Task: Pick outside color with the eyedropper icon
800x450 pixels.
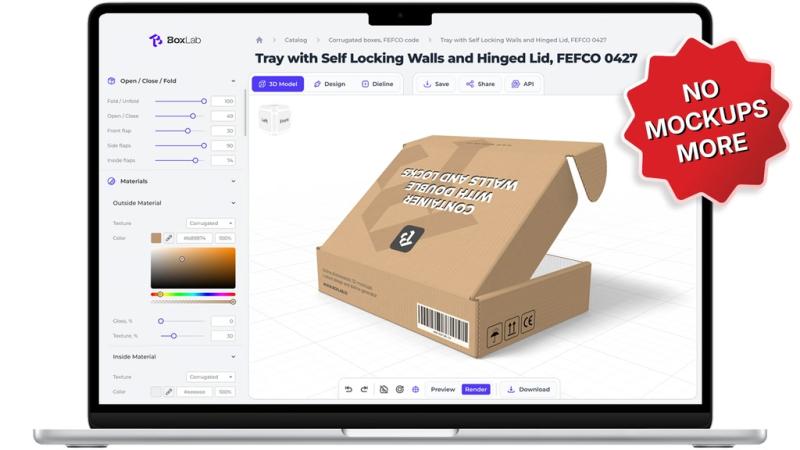Action: tap(169, 238)
